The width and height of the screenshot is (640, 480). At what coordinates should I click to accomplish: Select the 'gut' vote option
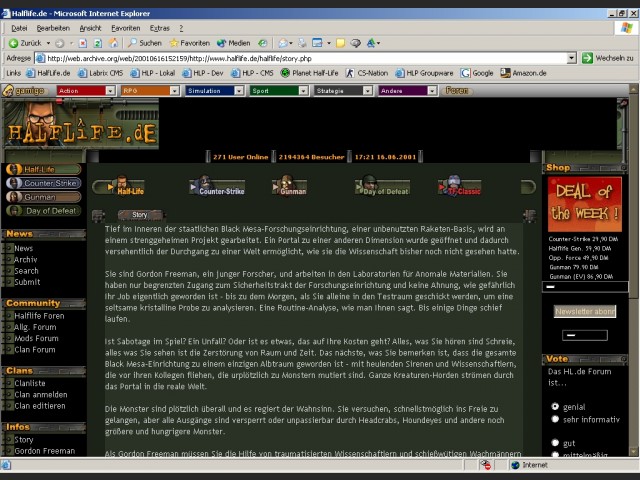click(x=555, y=442)
